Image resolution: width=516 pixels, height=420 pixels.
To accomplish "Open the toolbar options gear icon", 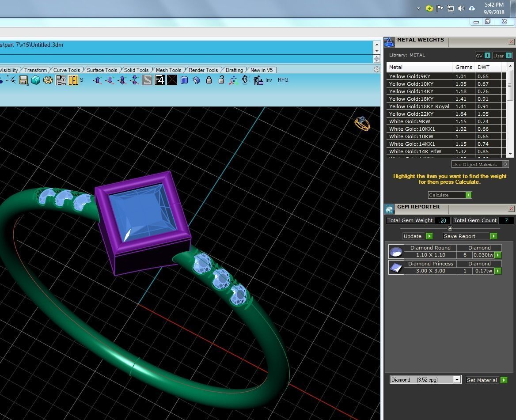I will 377,69.
